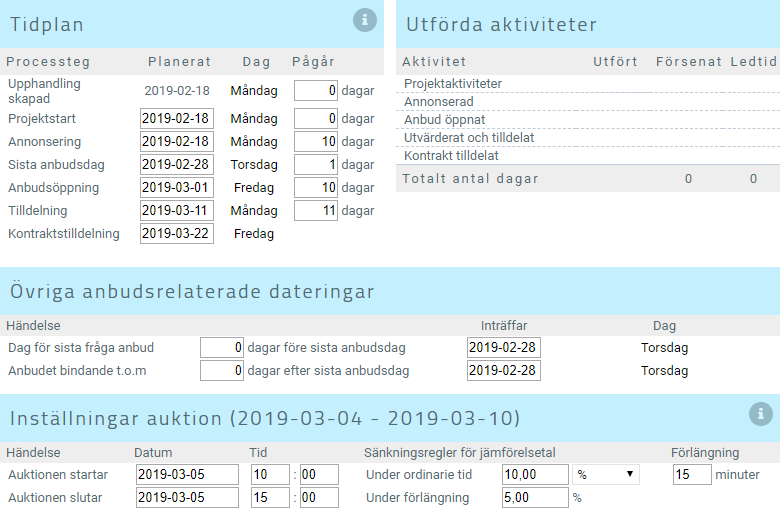Select the Anbud öppnat activity row
This screenshot has width=780, height=508.
click(x=588, y=119)
